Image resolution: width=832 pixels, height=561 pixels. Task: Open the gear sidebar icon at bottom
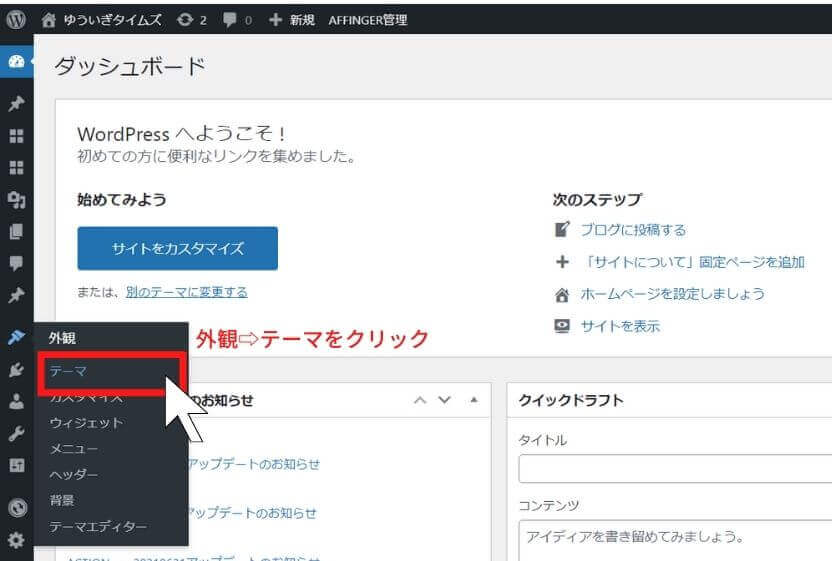pyautogui.click(x=16, y=540)
